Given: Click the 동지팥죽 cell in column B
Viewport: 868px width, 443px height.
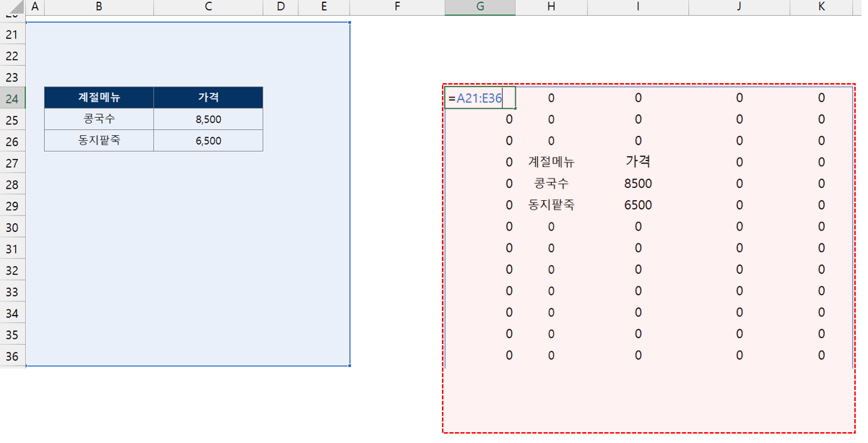Looking at the screenshot, I should [x=99, y=141].
